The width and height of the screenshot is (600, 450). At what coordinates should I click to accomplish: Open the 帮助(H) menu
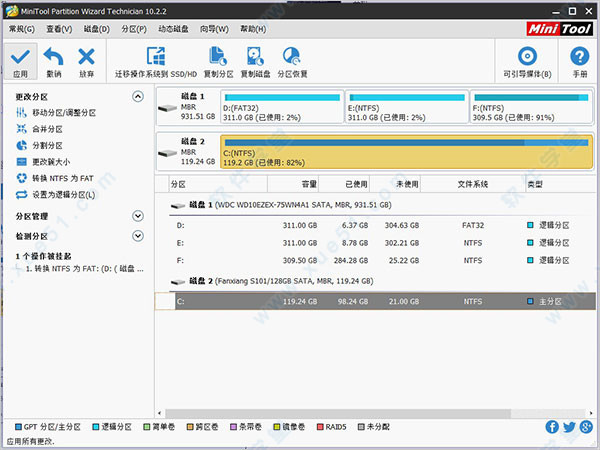[x=253, y=29]
